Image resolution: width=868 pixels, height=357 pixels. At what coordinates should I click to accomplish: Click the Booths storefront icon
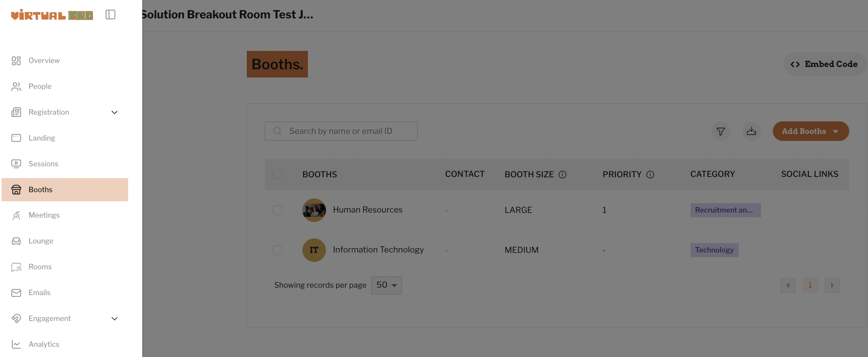point(16,190)
